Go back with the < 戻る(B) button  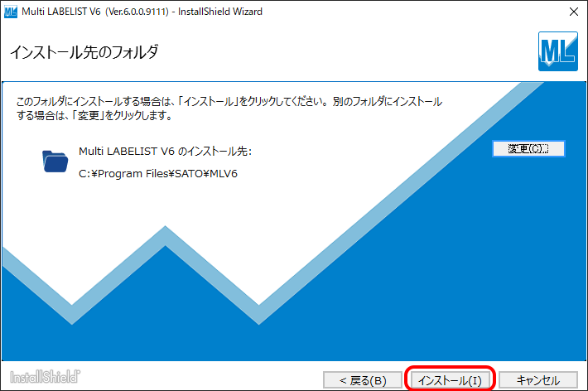pyautogui.click(x=363, y=380)
